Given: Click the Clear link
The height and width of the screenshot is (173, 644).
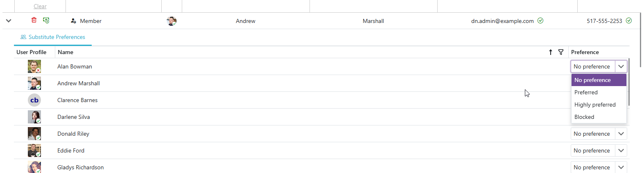Looking at the screenshot, I should tap(40, 6).
